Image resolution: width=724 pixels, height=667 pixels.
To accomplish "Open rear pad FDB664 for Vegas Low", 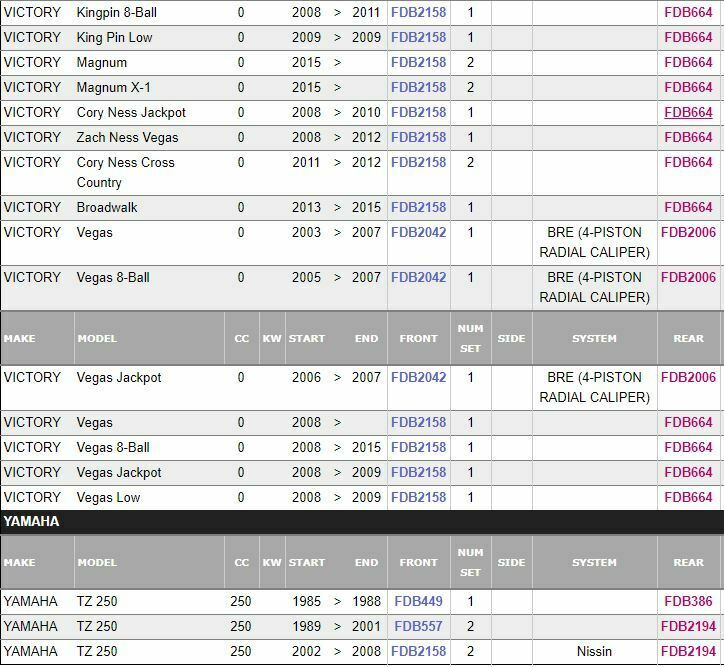I will [x=688, y=497].
